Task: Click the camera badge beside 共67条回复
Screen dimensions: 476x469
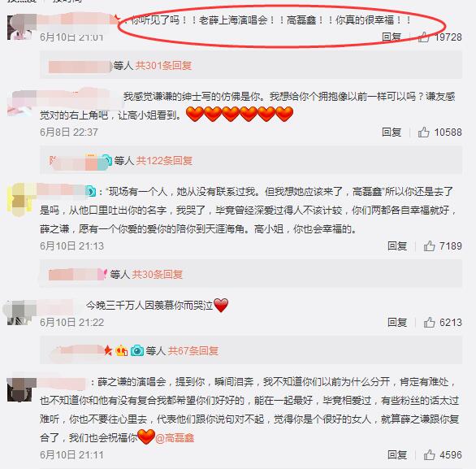Action: click(137, 351)
